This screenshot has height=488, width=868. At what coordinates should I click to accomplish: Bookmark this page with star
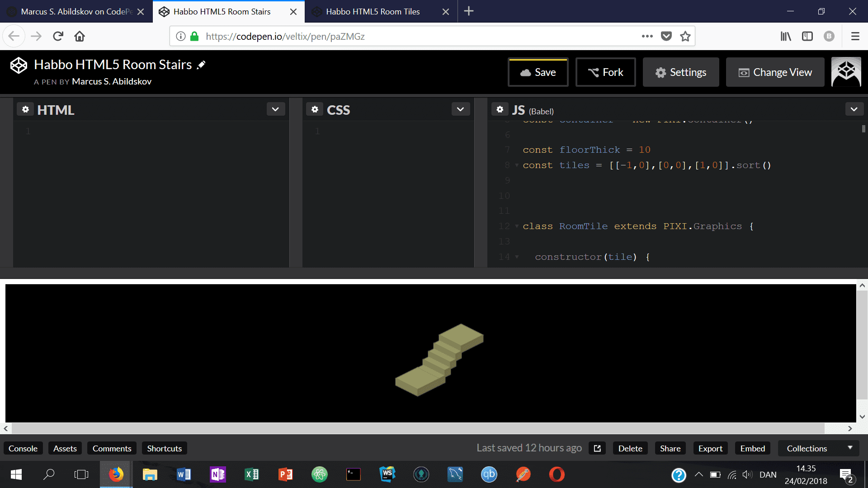pyautogui.click(x=685, y=36)
